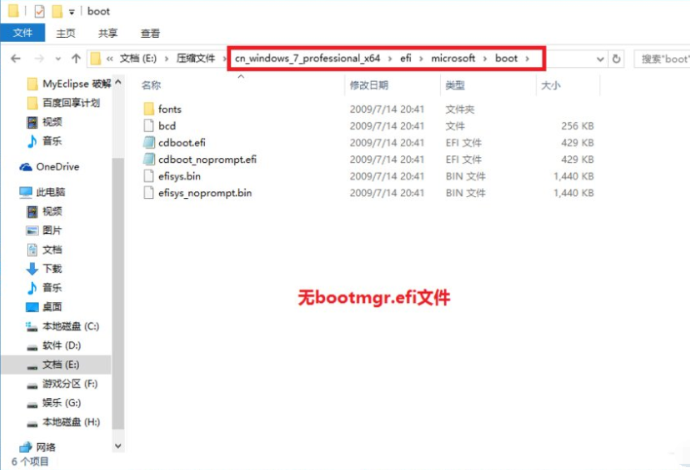
Task: Select the cdboot.efi file icon
Action: [149, 142]
